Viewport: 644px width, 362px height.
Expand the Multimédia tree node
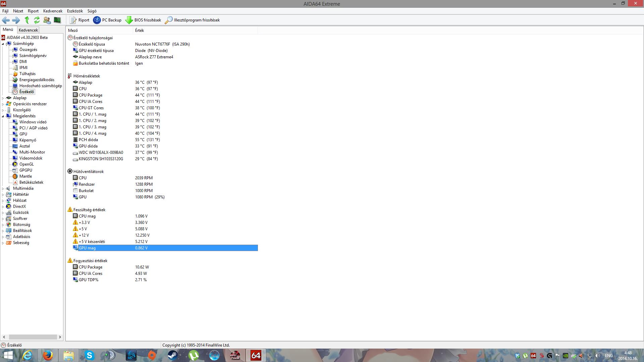pos(3,189)
